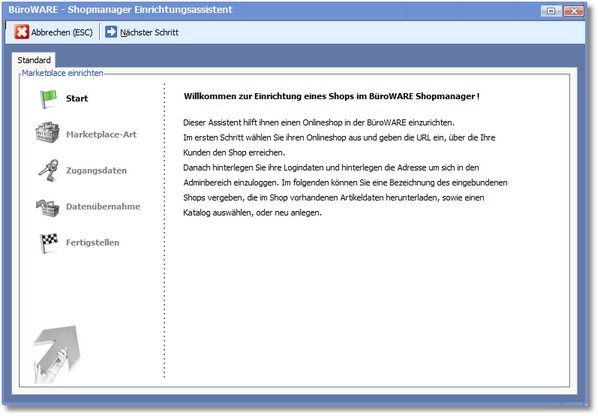598x416 pixels.
Task: Click the checkered Fertigstellen flag icon
Action: [x=48, y=243]
